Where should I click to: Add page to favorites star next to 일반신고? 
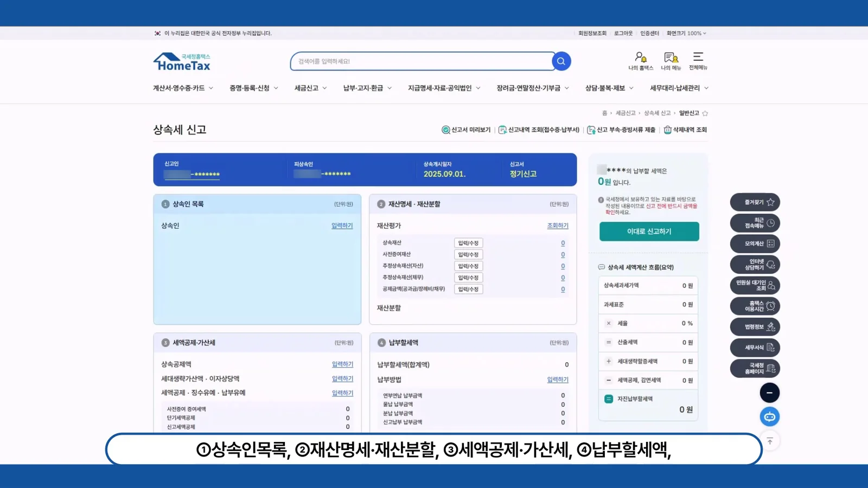point(705,113)
